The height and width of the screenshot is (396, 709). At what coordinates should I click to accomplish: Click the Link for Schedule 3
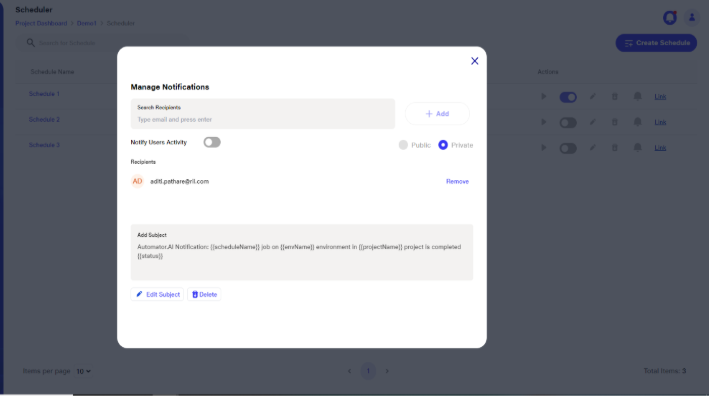click(x=660, y=148)
